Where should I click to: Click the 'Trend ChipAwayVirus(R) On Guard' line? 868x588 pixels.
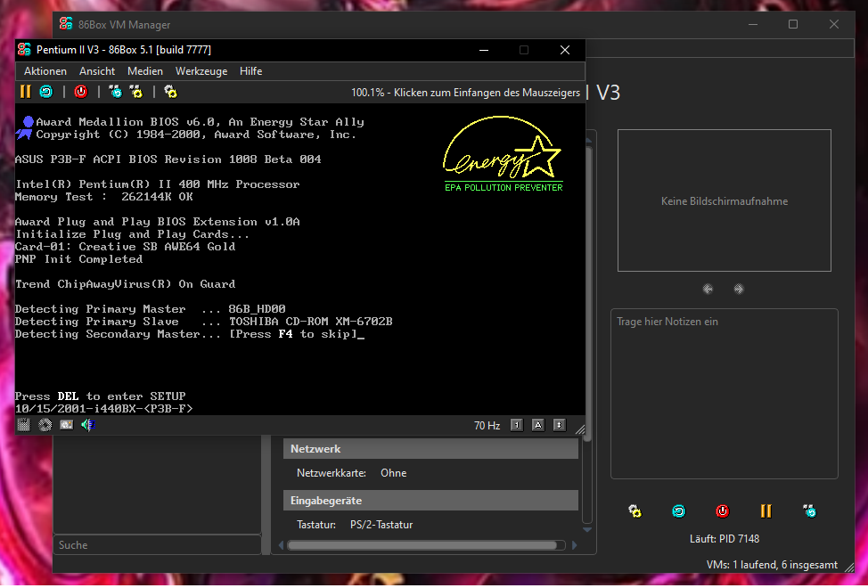point(125,284)
